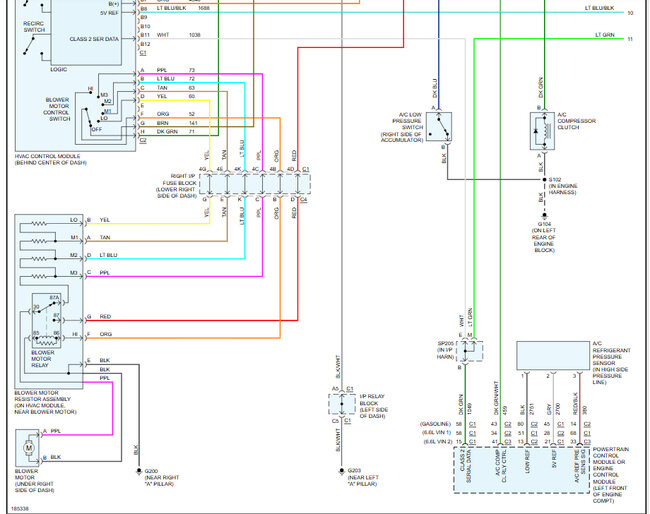This screenshot has width=650, height=514.
Task: Click the (GASOLINE) row label
Action: pyautogui.click(x=435, y=424)
